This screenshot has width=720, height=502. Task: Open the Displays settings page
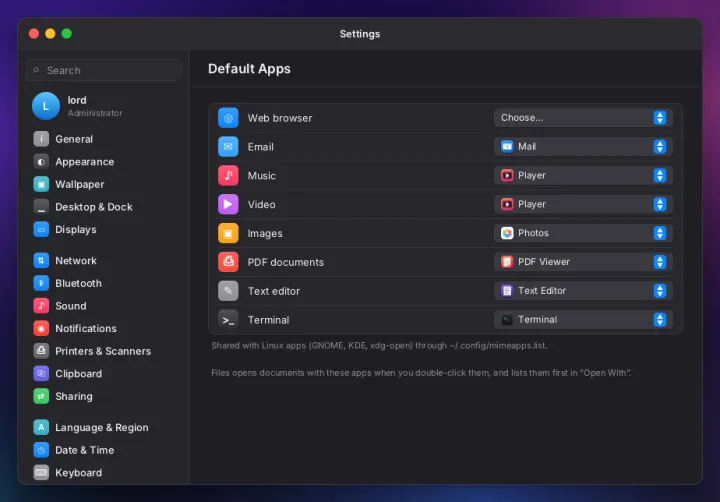(x=105, y=229)
